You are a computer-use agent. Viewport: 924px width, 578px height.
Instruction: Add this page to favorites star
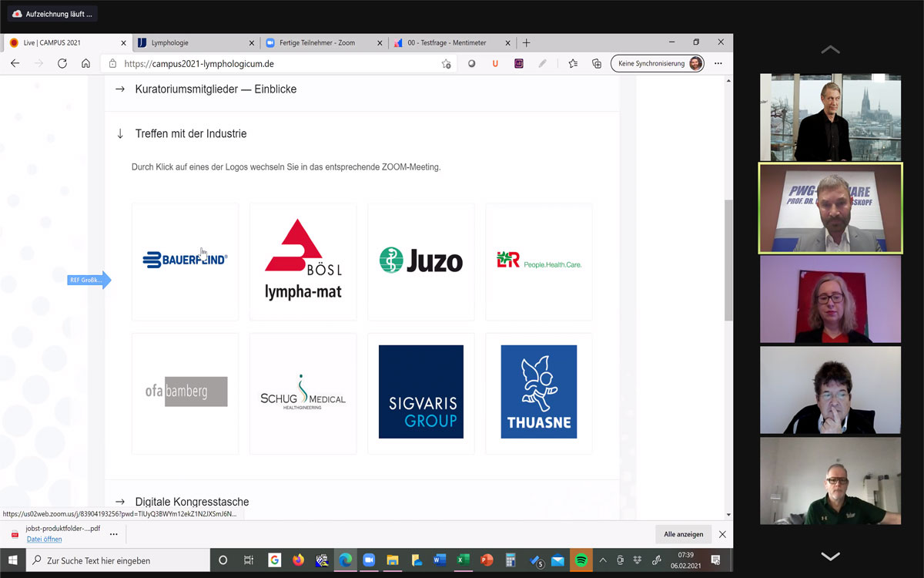(446, 63)
